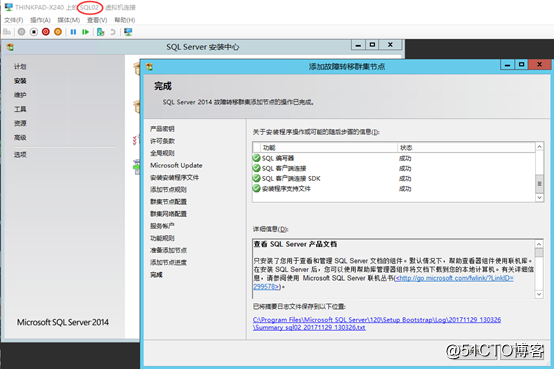Open the 媒体(M) menu

(x=69, y=20)
